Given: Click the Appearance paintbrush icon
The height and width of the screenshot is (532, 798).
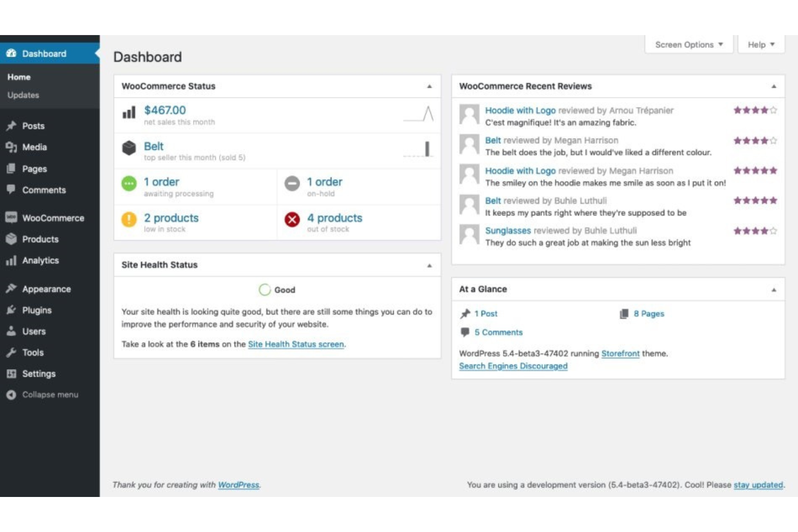Looking at the screenshot, I should point(11,289).
